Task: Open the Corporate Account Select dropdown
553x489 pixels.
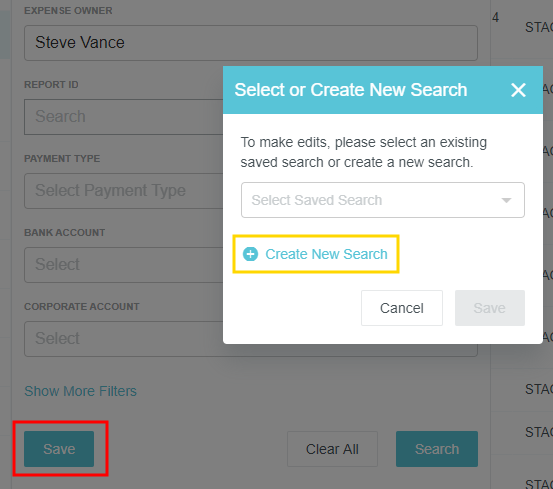Action: click(123, 339)
